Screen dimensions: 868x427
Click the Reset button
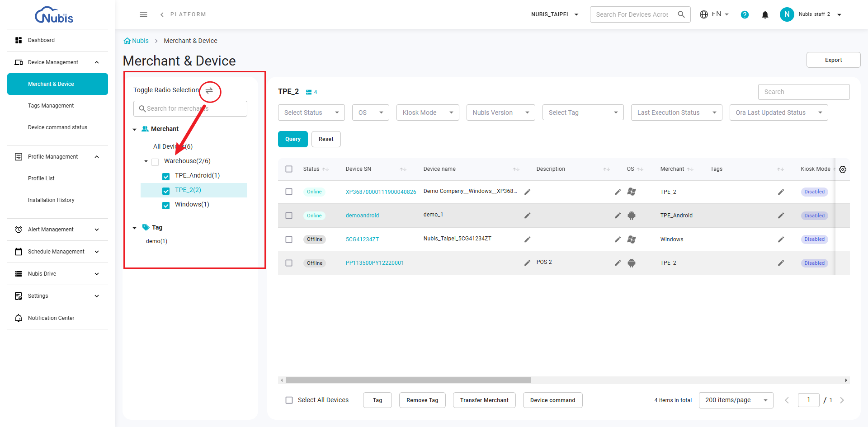(x=326, y=139)
